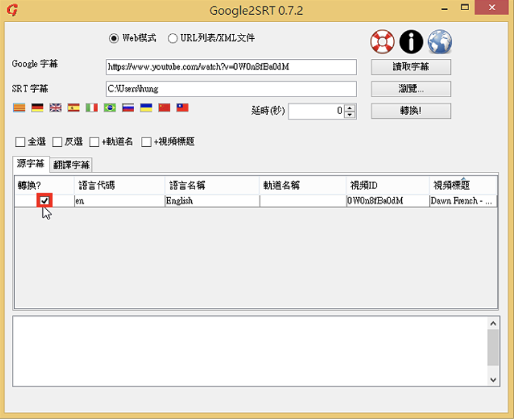
Task: Maximize the Google2SRT window
Action: pyautogui.click(x=464, y=7)
